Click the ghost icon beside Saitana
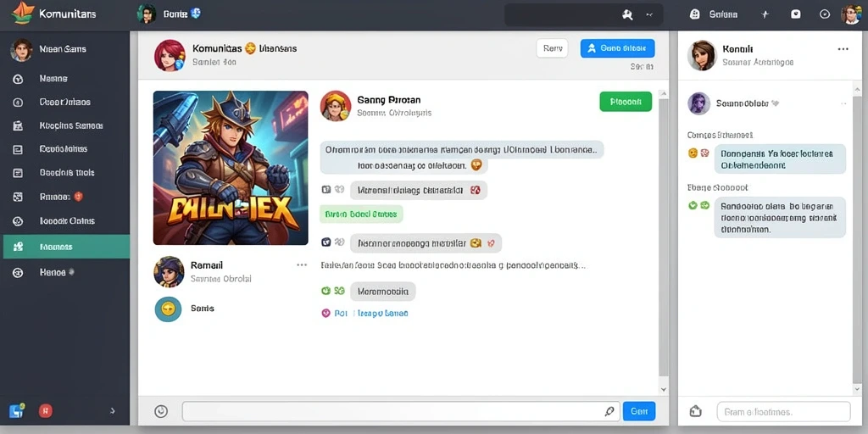Screen dimensions: 868x434 pos(695,15)
